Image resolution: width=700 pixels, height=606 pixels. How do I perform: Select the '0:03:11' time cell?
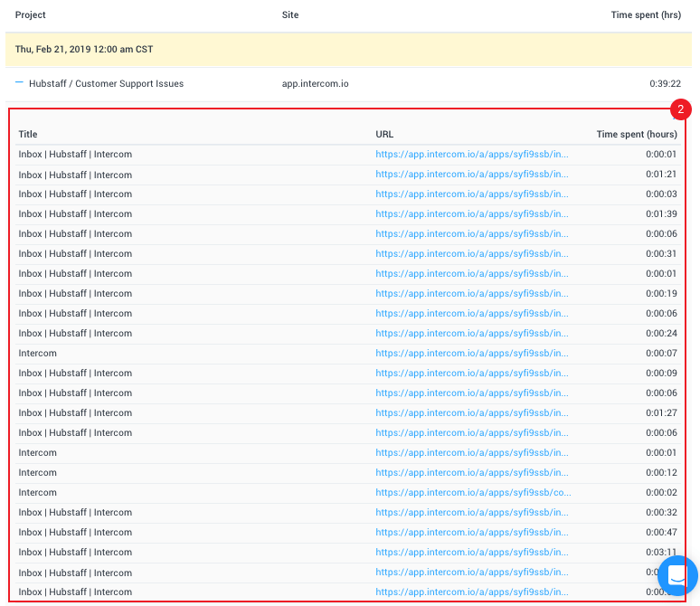[661, 552]
